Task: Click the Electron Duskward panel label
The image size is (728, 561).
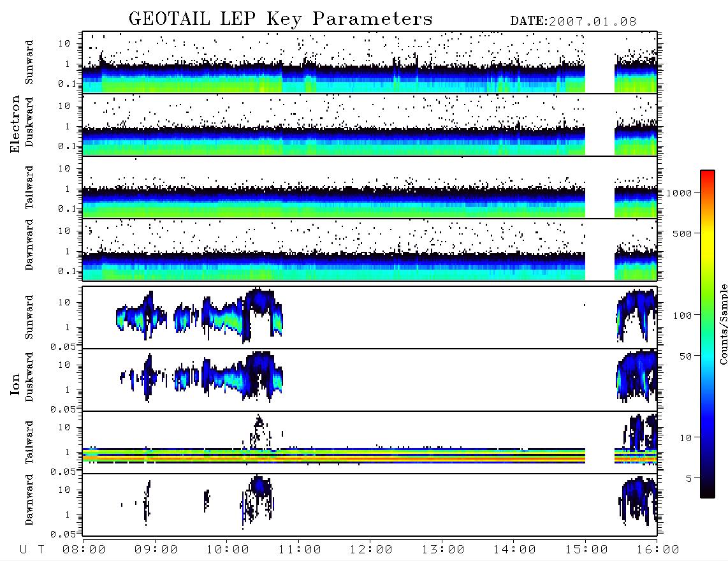Action: pos(29,122)
